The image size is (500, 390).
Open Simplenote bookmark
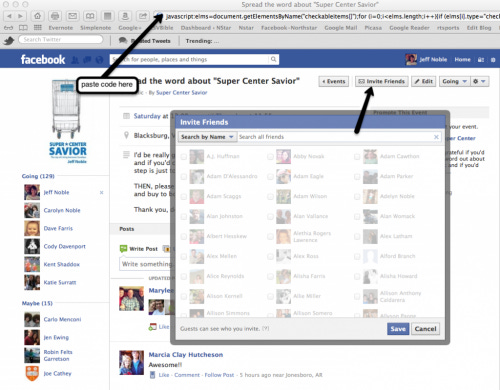tap(96, 28)
